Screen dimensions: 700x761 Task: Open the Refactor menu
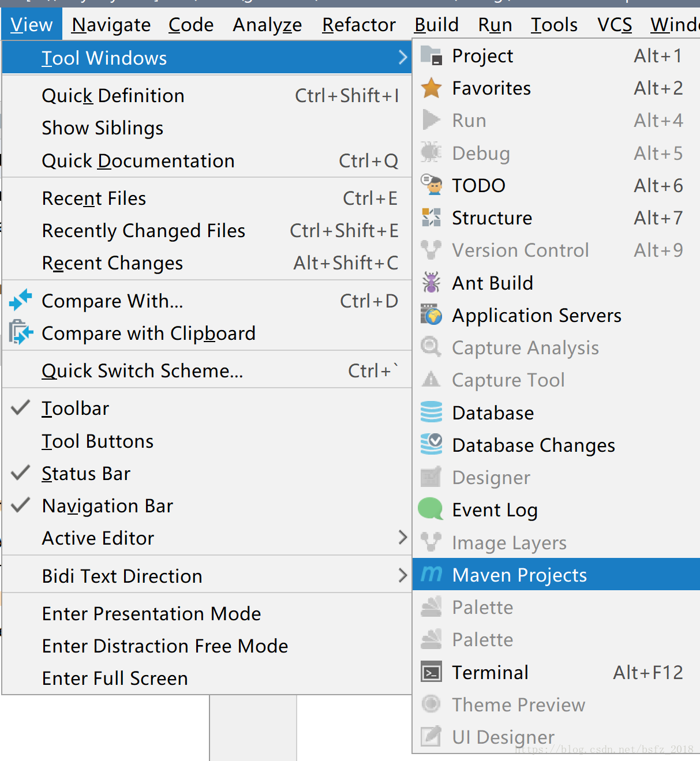click(x=359, y=25)
